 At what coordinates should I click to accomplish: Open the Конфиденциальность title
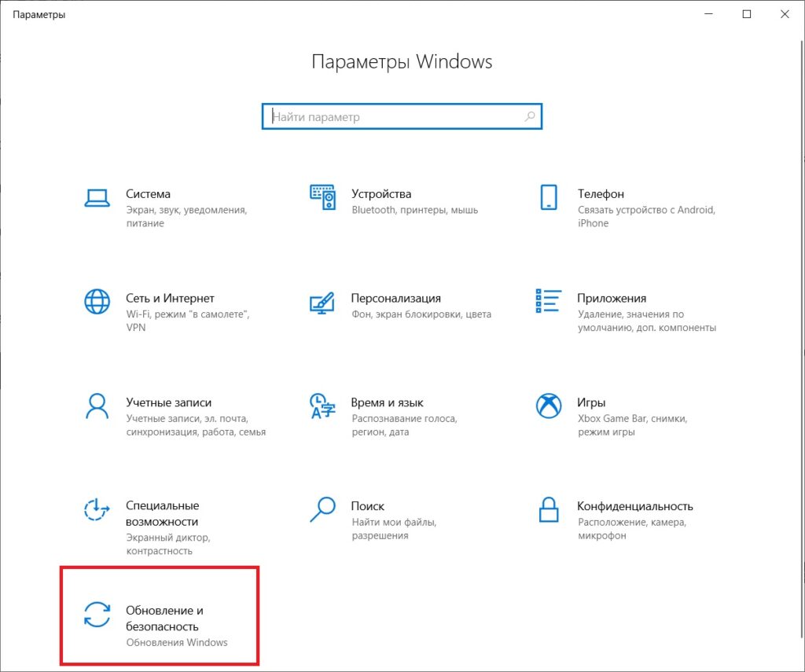click(x=635, y=506)
